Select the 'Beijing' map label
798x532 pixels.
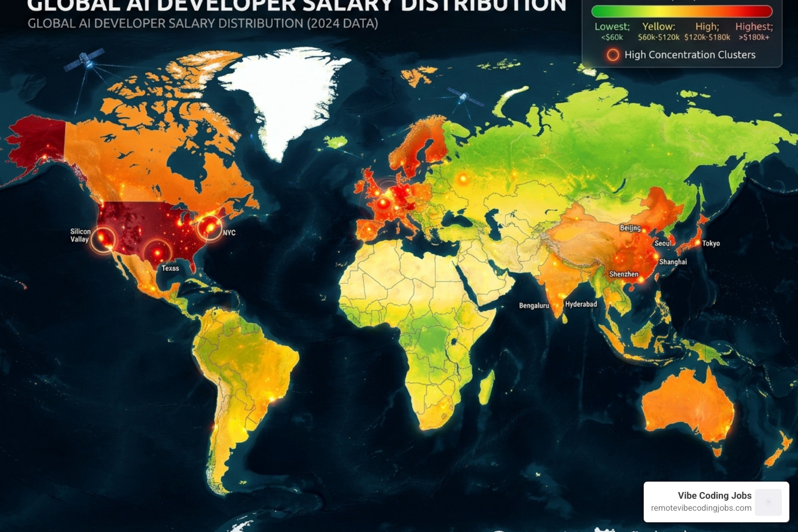coord(630,228)
